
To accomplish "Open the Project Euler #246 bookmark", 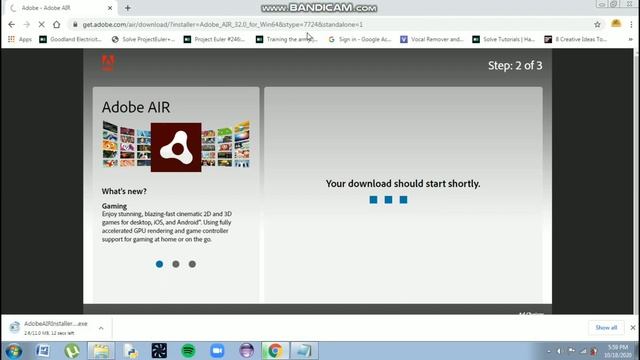I will click(214, 39).
